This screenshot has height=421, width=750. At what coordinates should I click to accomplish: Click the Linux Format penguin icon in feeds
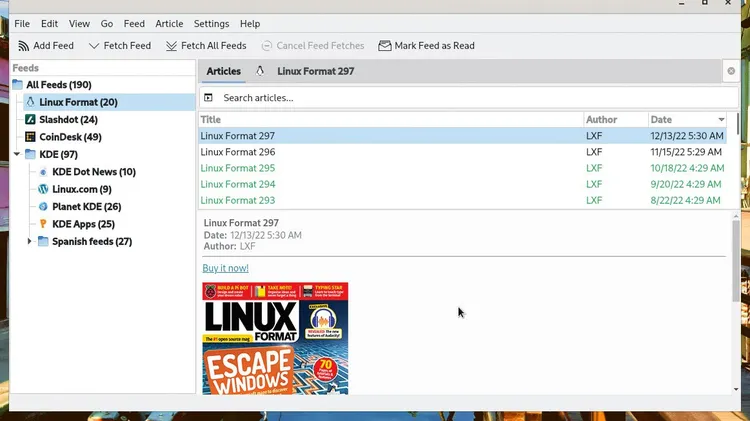pyautogui.click(x=31, y=102)
